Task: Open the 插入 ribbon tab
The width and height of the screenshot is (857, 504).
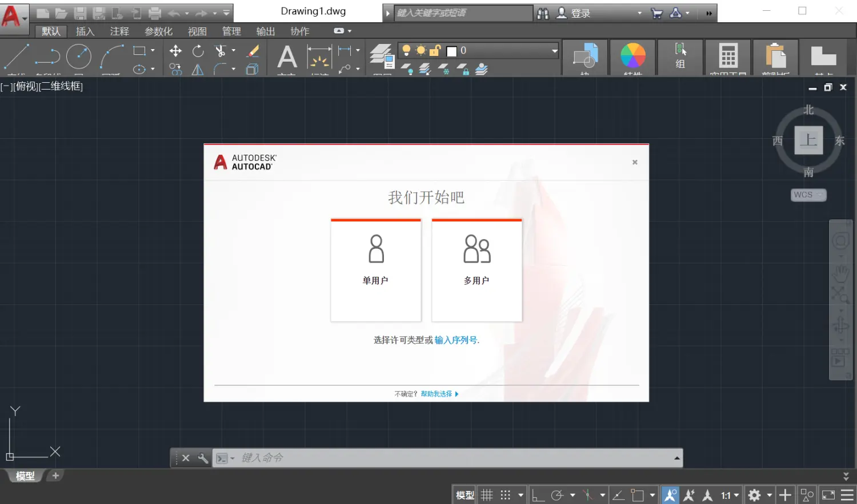Action: [x=85, y=31]
